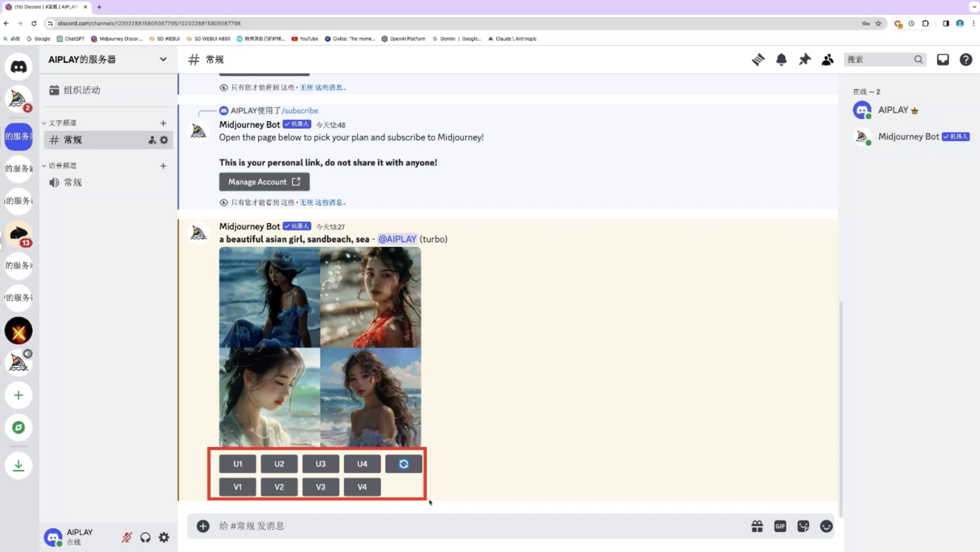
Task: Click the U3 upscale button
Action: coord(321,464)
